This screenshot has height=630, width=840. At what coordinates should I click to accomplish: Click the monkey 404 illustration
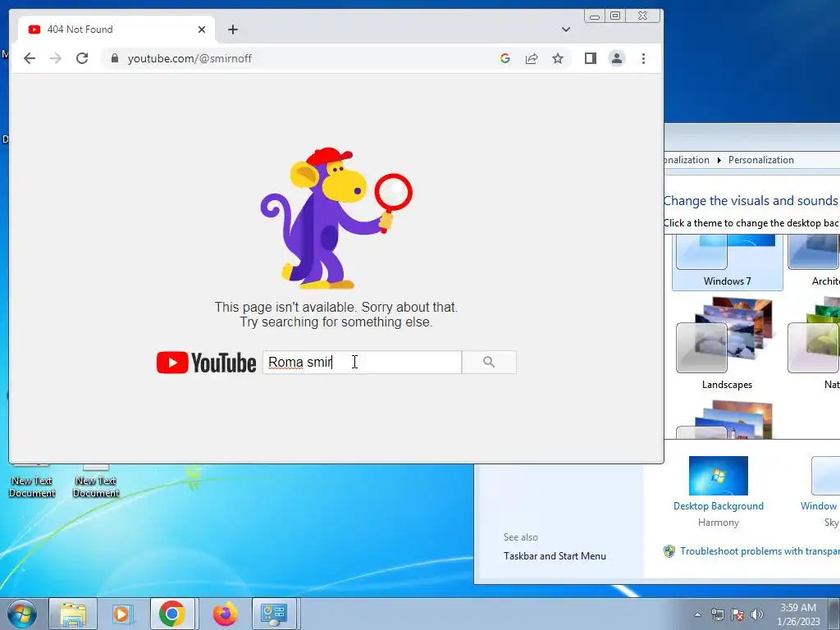pos(336,218)
